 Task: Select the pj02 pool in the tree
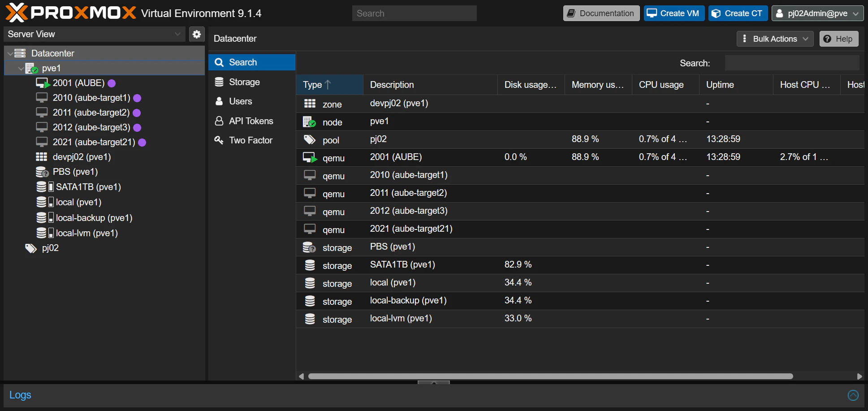click(104, 248)
